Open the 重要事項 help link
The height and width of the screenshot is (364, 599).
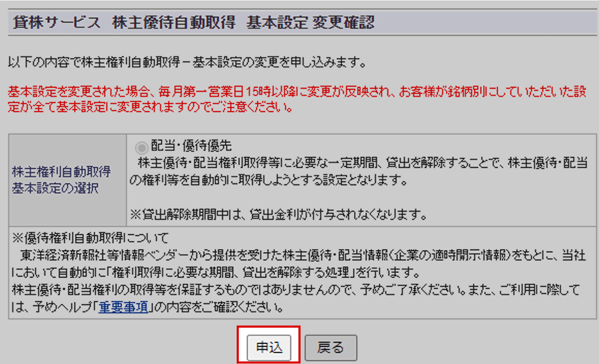(x=124, y=307)
